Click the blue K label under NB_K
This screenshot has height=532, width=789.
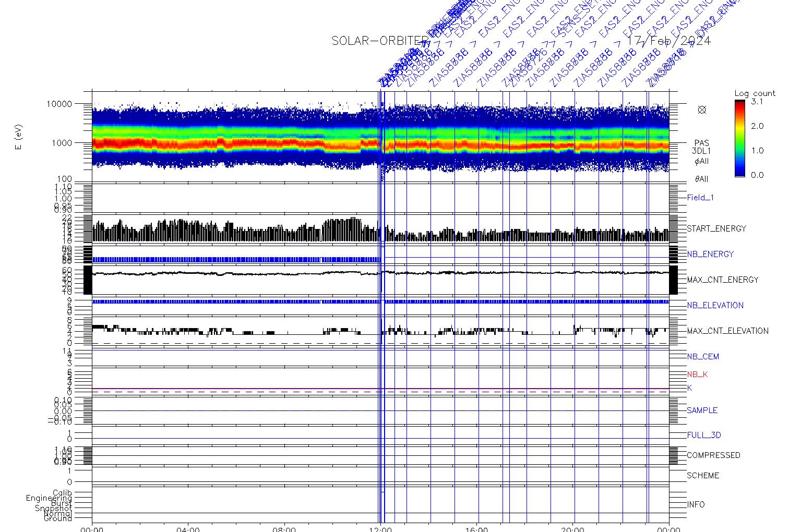(x=689, y=388)
